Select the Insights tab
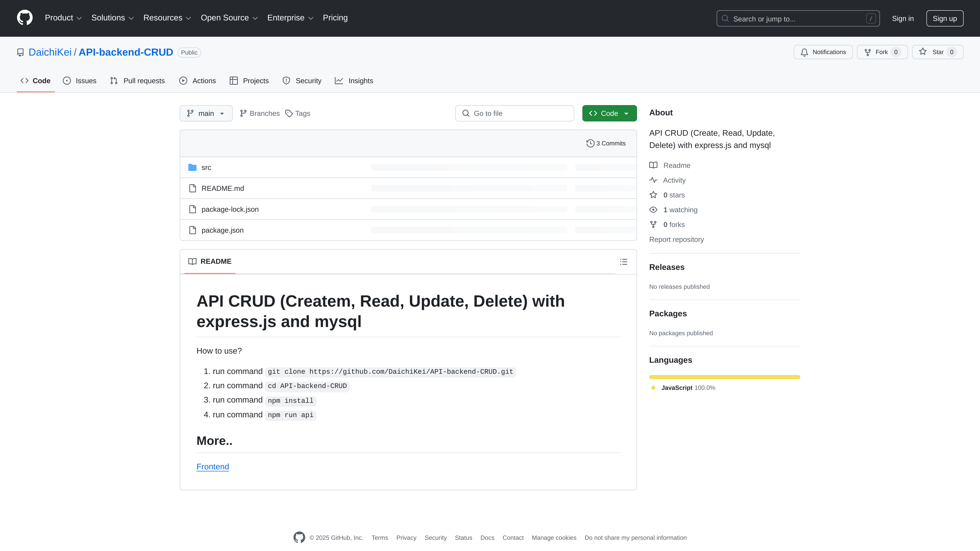Screen dimensions: 980x551 click(354, 81)
